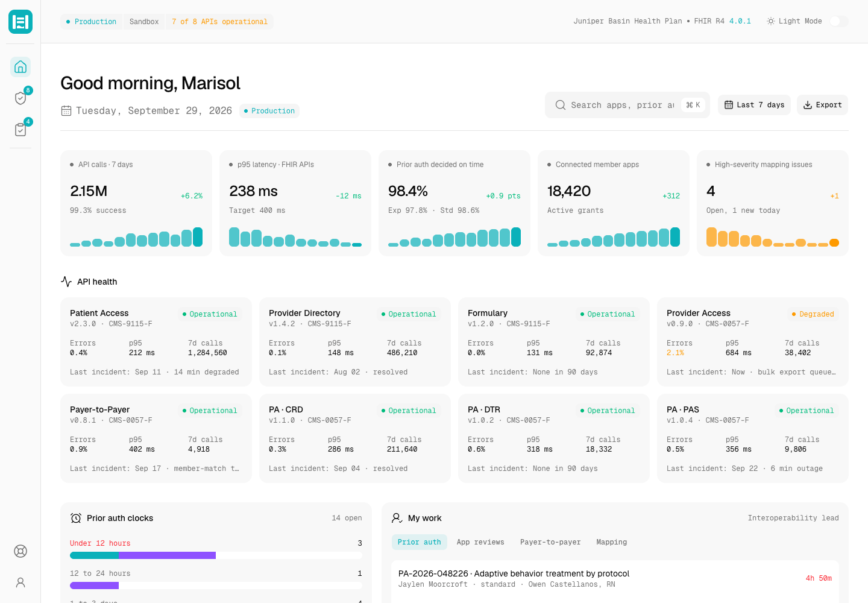The width and height of the screenshot is (868, 603).
Task: Expand the 7 of 8 APIs operational status
Action: 219,22
